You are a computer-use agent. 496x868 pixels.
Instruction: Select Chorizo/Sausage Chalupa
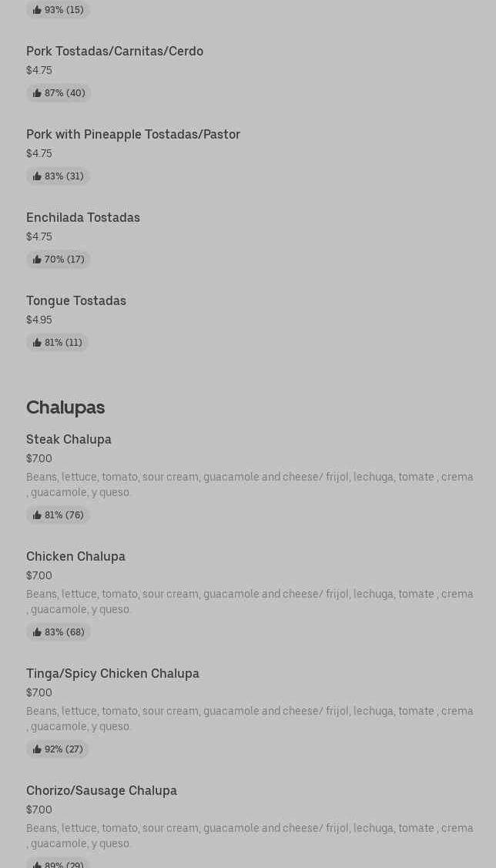(102, 790)
